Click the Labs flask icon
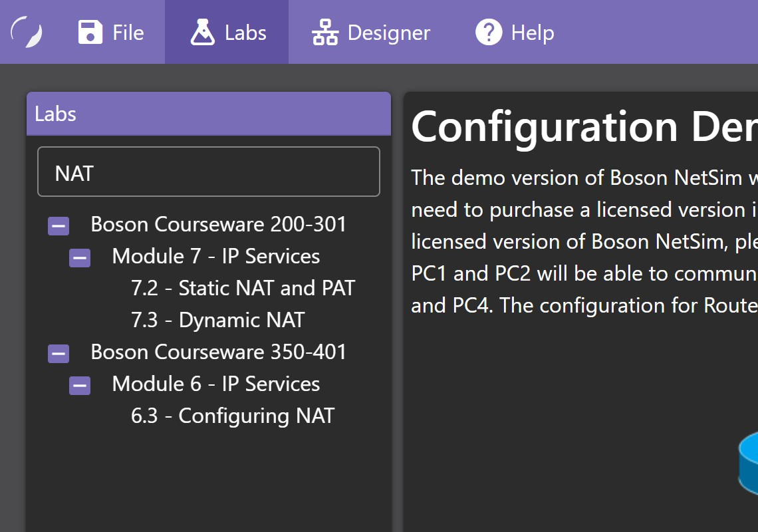758x532 pixels. [203, 32]
